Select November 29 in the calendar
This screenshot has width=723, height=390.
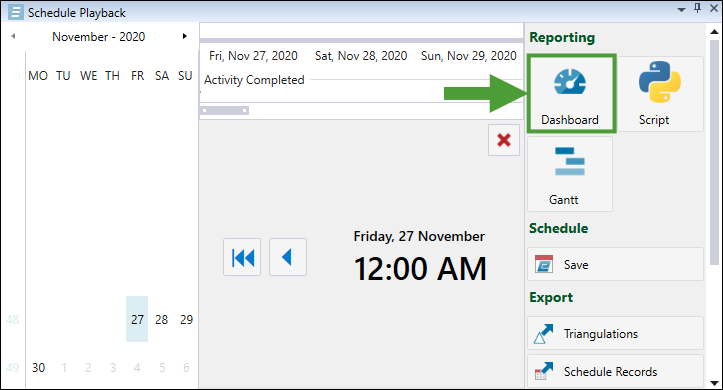[x=186, y=319]
